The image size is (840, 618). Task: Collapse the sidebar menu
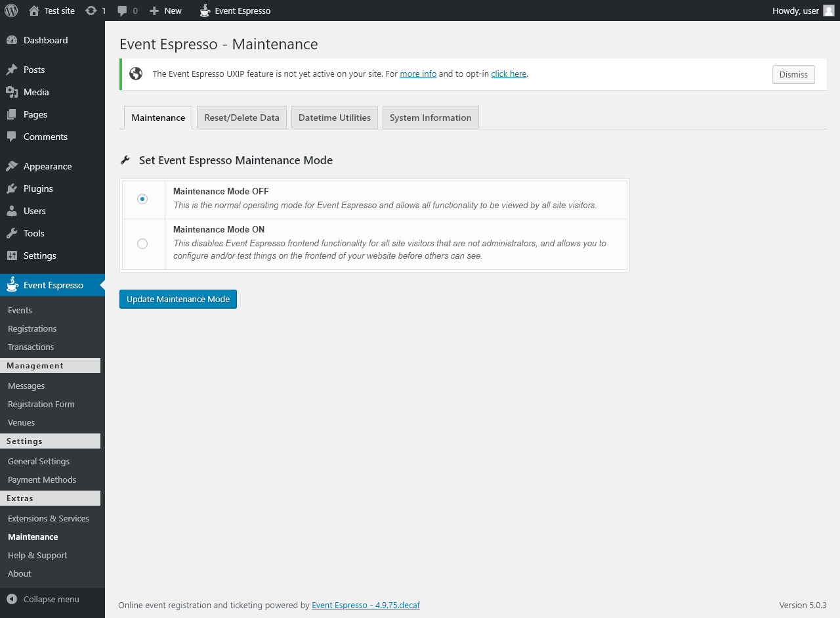[x=43, y=599]
